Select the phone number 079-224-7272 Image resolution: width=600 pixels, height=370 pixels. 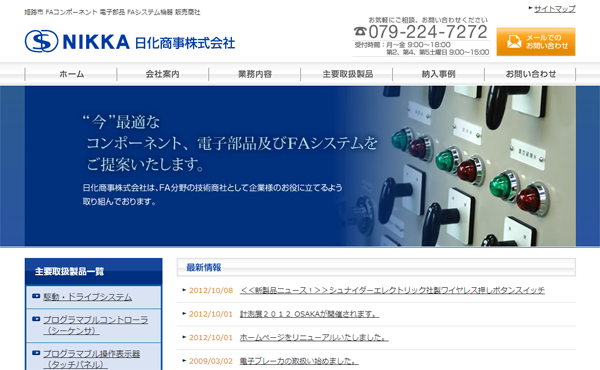pyautogui.click(x=428, y=32)
